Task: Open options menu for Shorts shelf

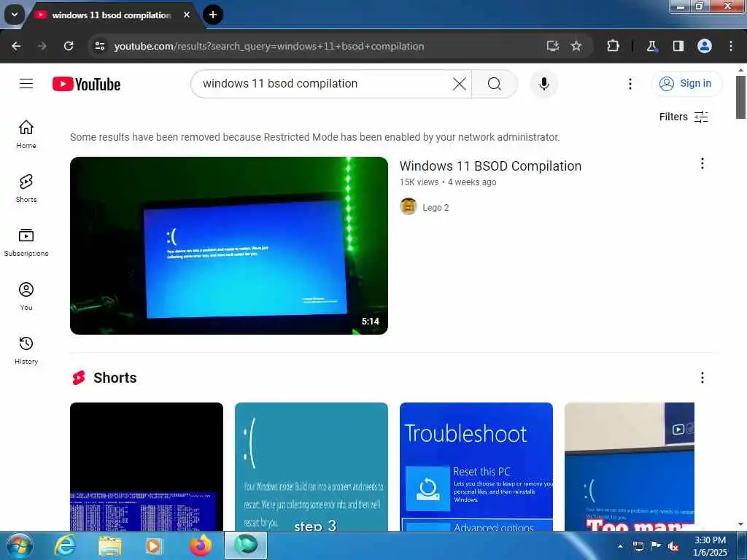Action: (x=703, y=378)
